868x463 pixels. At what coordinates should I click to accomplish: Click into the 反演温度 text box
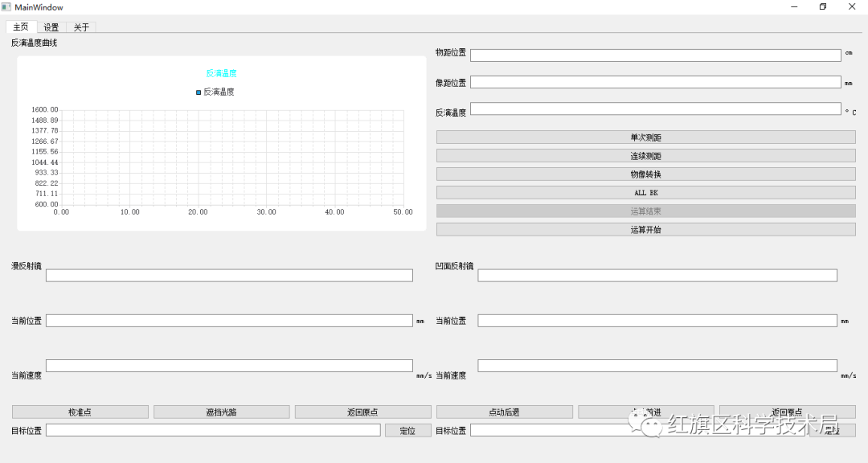[656, 109]
